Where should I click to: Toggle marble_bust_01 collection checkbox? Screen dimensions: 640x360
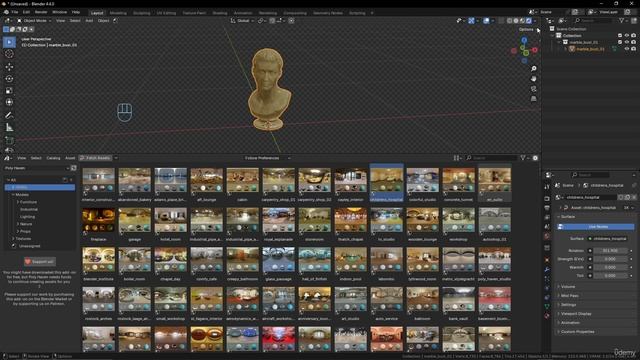[620, 42]
